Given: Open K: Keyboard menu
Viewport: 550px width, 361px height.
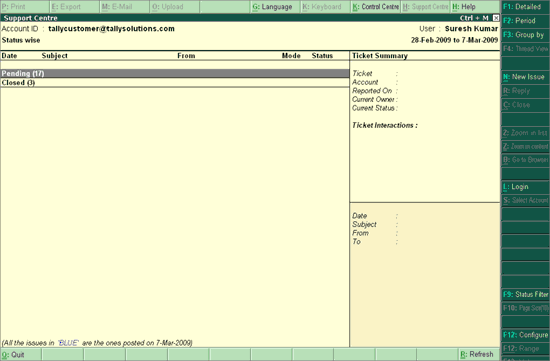Looking at the screenshot, I should point(325,7).
